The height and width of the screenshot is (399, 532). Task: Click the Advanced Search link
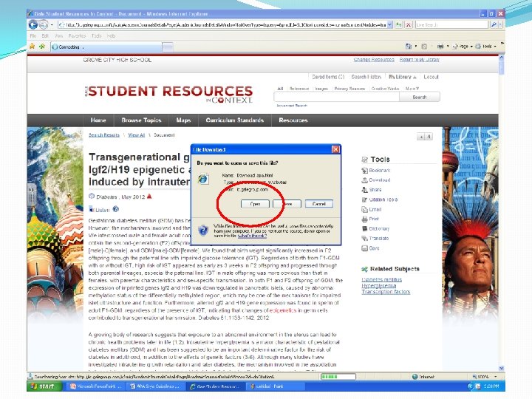tap(292, 106)
